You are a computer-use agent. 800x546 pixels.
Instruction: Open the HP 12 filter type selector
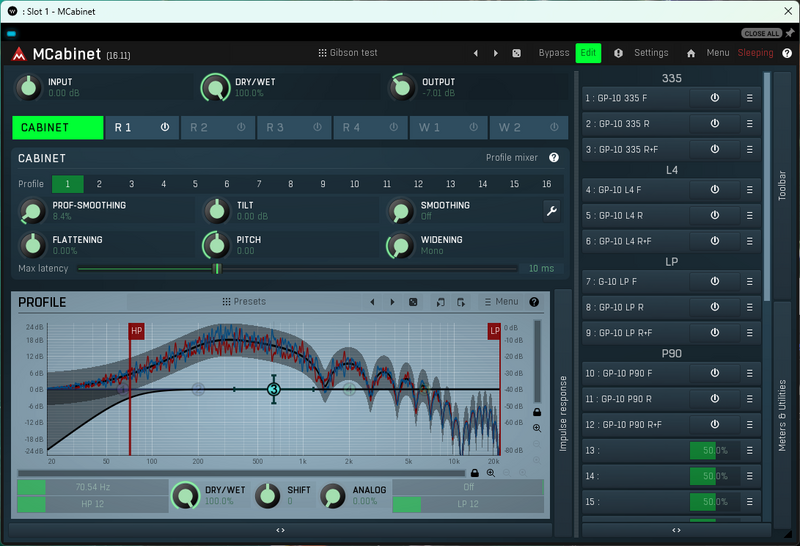click(x=92, y=504)
